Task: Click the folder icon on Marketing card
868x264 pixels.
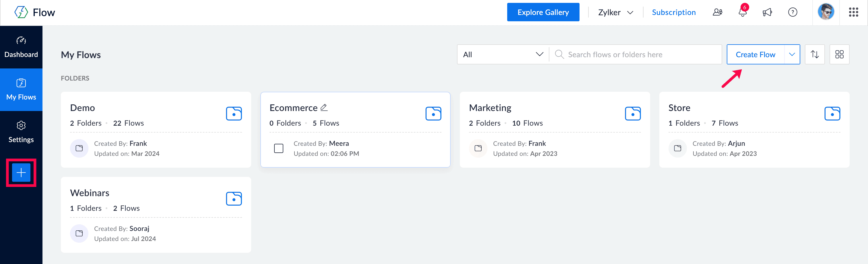Action: tap(632, 113)
